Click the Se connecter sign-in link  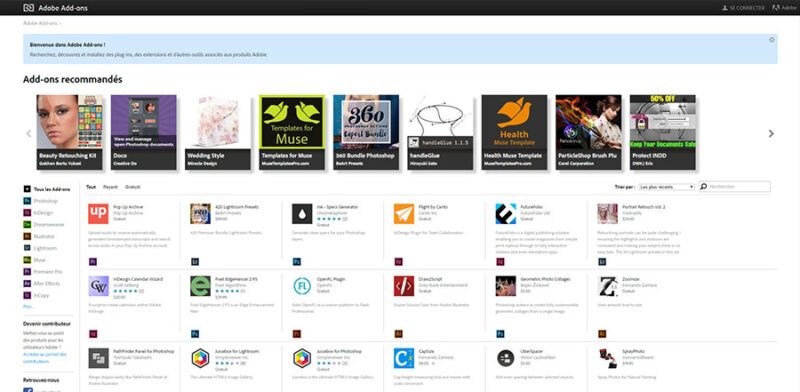click(x=743, y=8)
